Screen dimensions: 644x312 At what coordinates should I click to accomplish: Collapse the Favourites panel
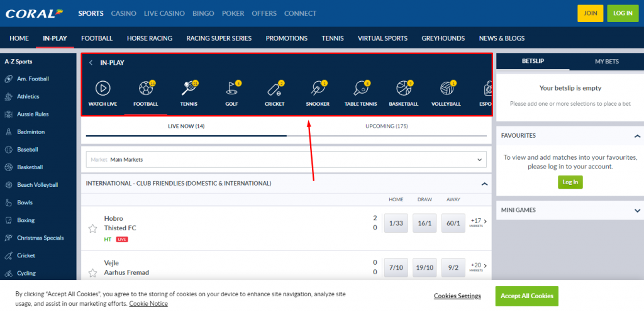[x=638, y=136]
